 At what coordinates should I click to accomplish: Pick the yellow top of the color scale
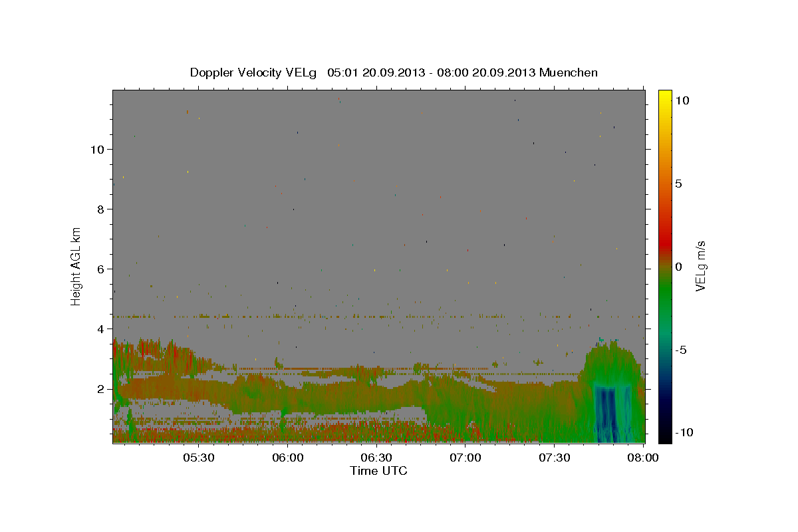[x=665, y=94]
